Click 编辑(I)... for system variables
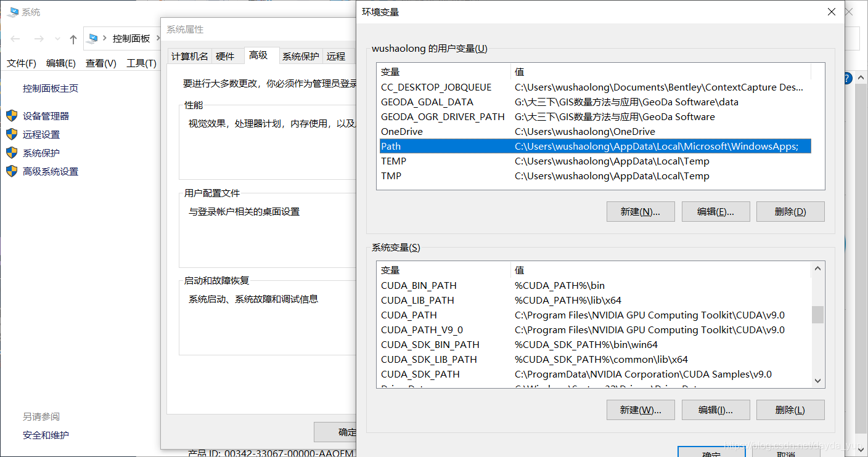Screen dimensions: 868x457 point(716,410)
